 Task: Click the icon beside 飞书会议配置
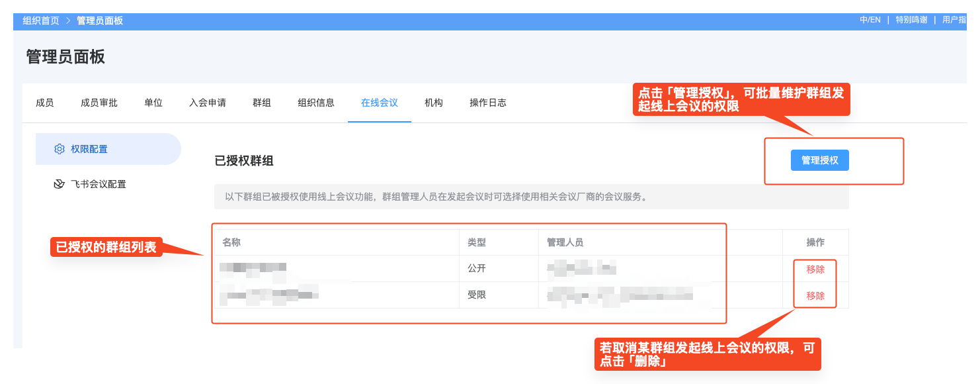click(58, 184)
